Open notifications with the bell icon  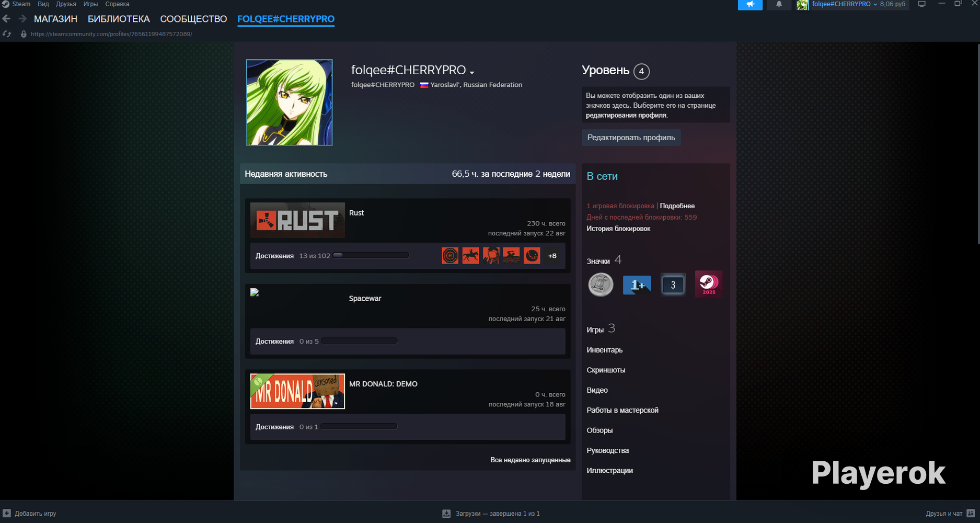click(x=779, y=5)
